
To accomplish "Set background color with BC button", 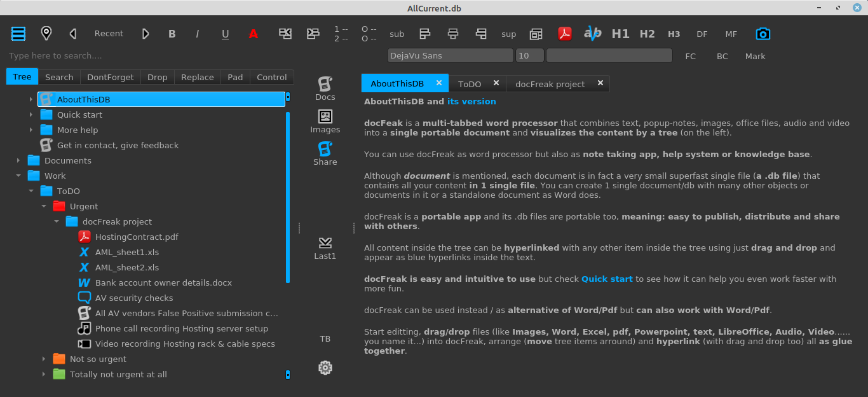I will pyautogui.click(x=722, y=56).
